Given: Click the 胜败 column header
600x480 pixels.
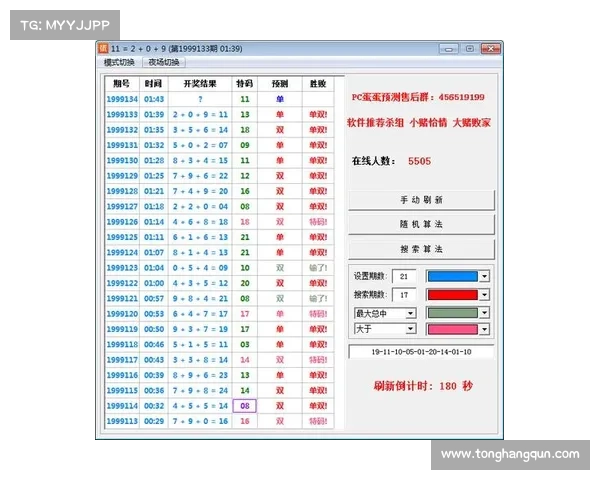Looking at the screenshot, I should [x=318, y=83].
